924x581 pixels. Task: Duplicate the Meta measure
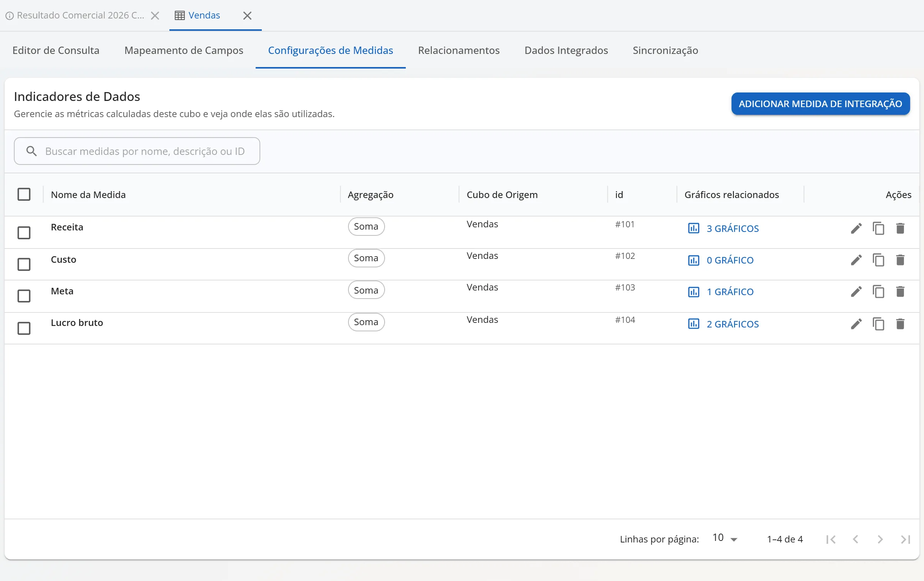click(x=879, y=292)
